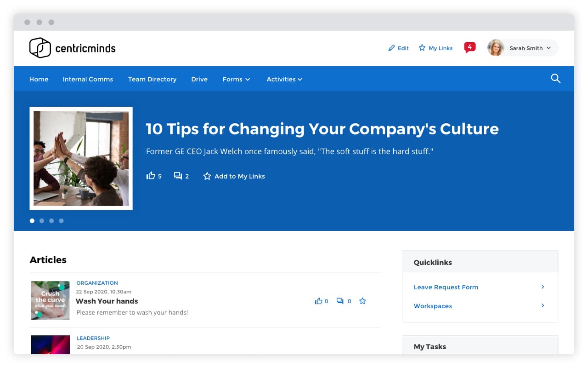Image resolution: width=588 pixels, height=368 pixels.
Task: Open the Workspaces quicklink
Action: (x=433, y=306)
